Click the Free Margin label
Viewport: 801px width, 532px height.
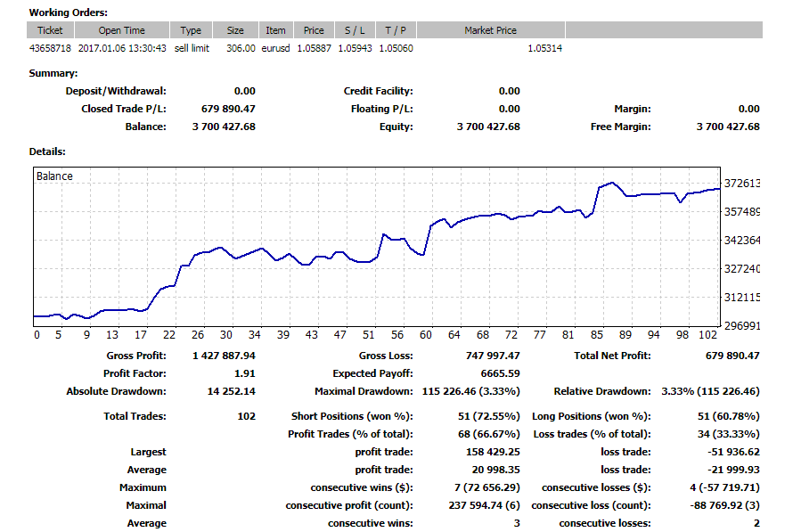coord(620,127)
